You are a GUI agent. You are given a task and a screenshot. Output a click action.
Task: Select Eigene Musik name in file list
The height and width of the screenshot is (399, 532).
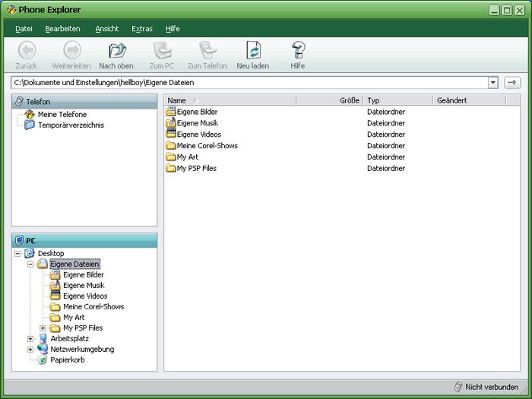198,123
